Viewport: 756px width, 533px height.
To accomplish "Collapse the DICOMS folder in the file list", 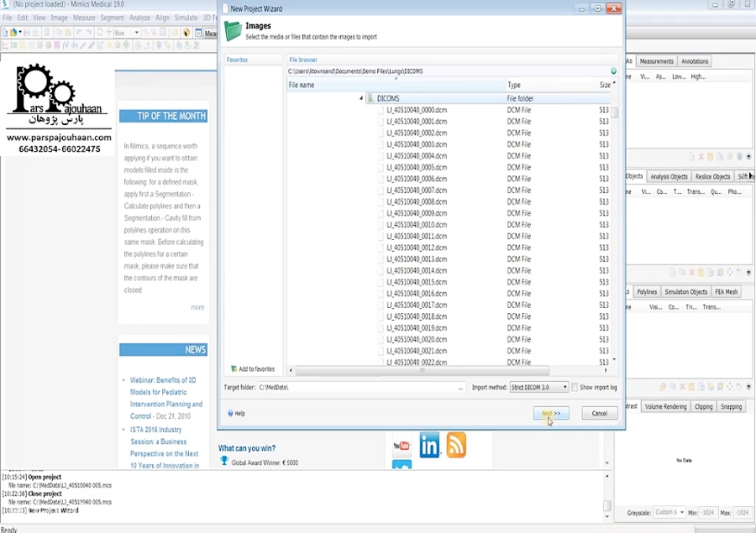I will pyautogui.click(x=360, y=98).
